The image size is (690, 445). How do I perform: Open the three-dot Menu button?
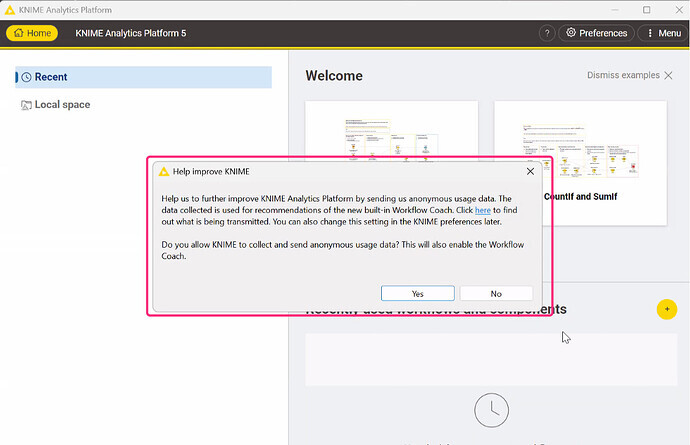[x=662, y=33]
